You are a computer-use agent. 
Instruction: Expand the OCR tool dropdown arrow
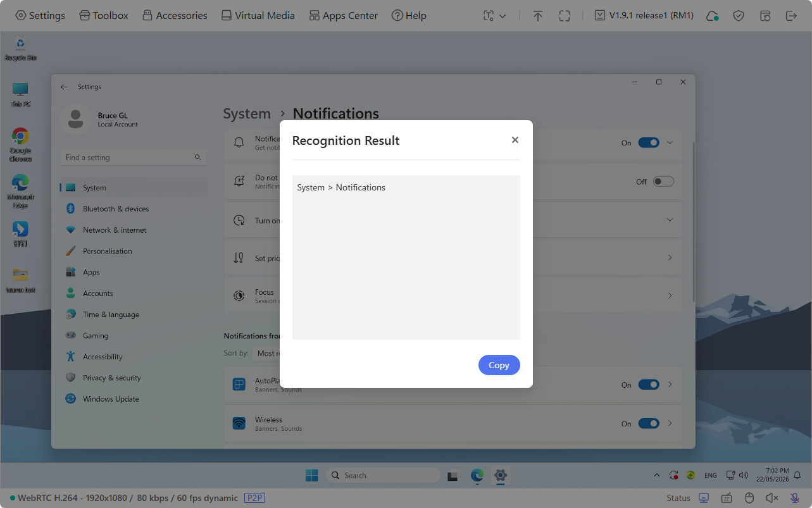click(x=503, y=16)
